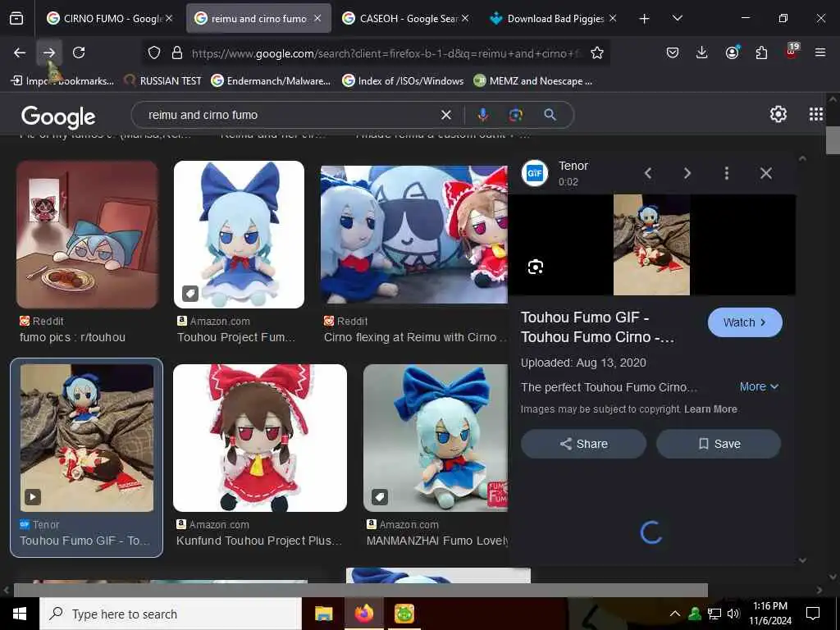Search by image with Google Lens
The height and width of the screenshot is (630, 840).
point(516,115)
